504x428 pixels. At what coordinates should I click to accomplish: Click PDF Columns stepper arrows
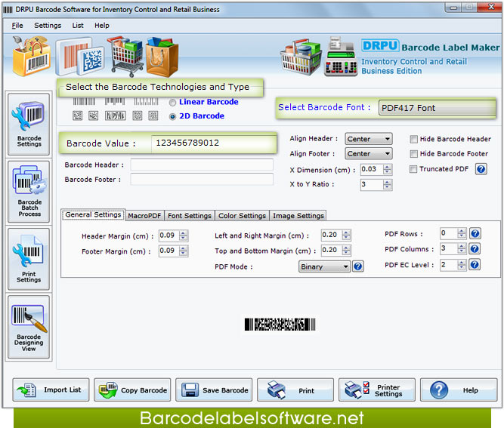click(x=462, y=248)
